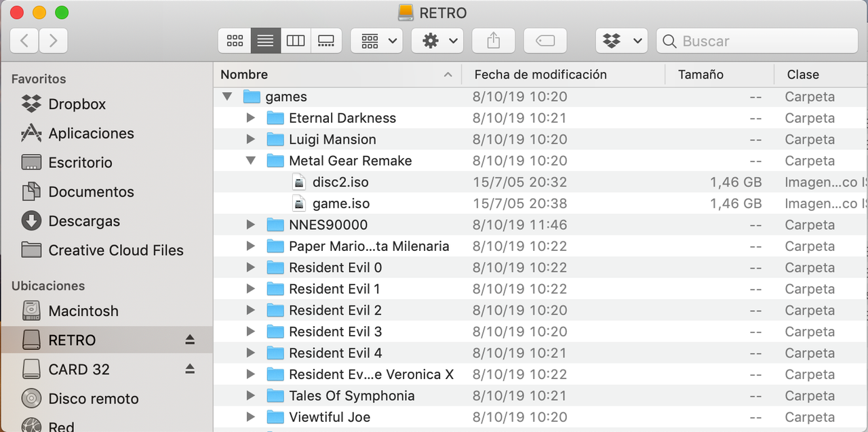Collapse the Metal Gear Remake folder
The height and width of the screenshot is (432, 868).
tap(251, 161)
